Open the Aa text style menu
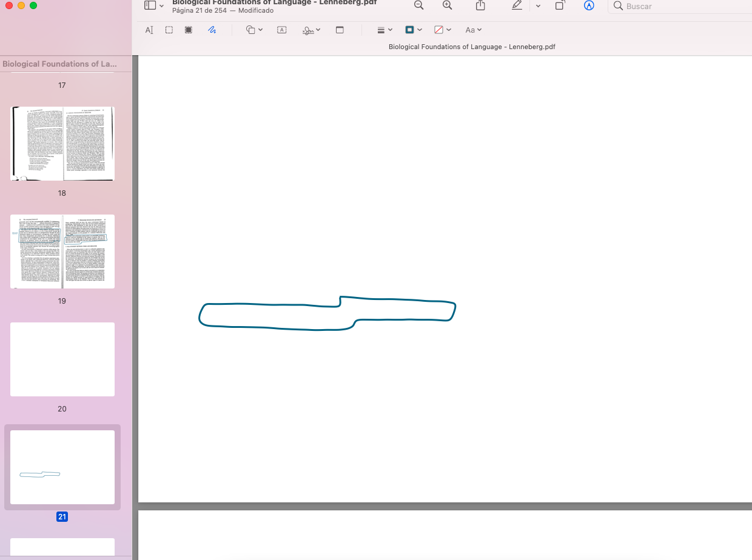The height and width of the screenshot is (560, 752). click(x=473, y=30)
